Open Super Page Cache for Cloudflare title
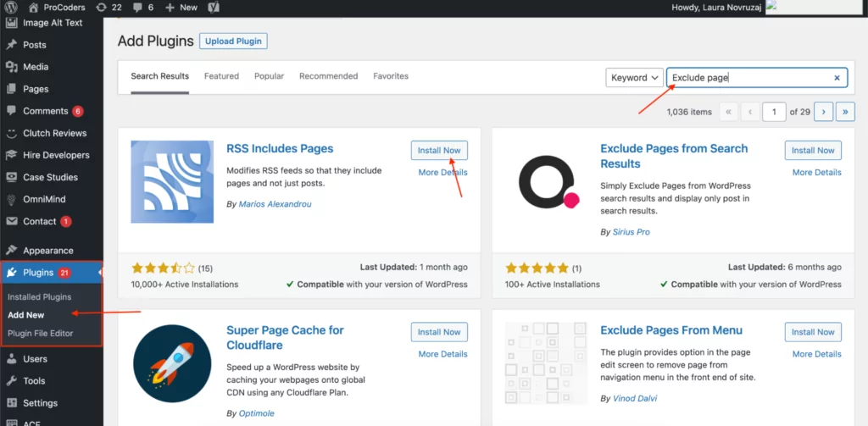 (285, 337)
